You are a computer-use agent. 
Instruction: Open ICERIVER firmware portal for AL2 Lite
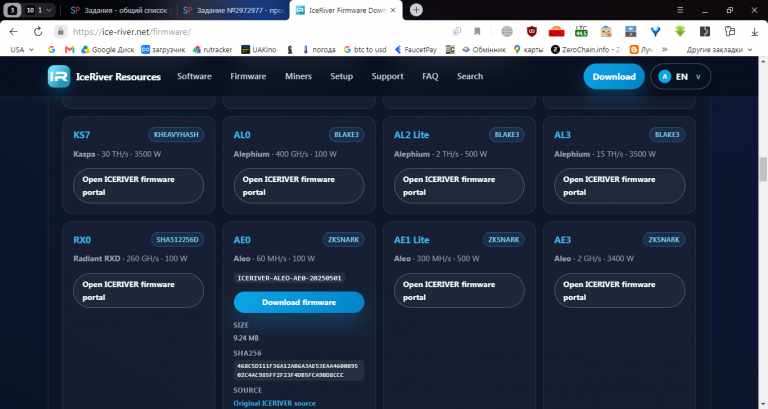tap(459, 186)
